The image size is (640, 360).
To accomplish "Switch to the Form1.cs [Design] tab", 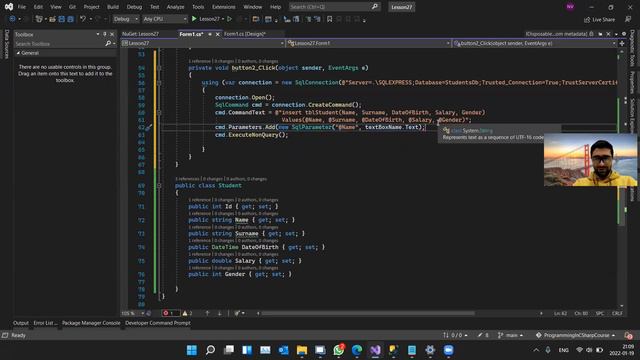I will [x=245, y=34].
